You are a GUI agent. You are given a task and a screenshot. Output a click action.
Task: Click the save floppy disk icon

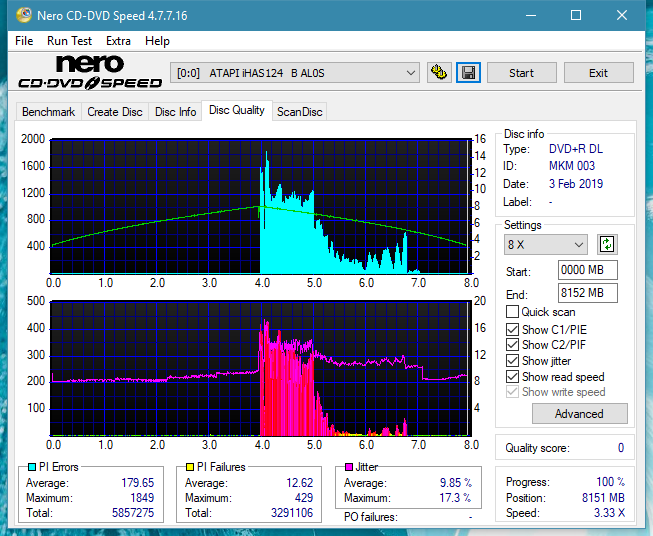(468, 73)
